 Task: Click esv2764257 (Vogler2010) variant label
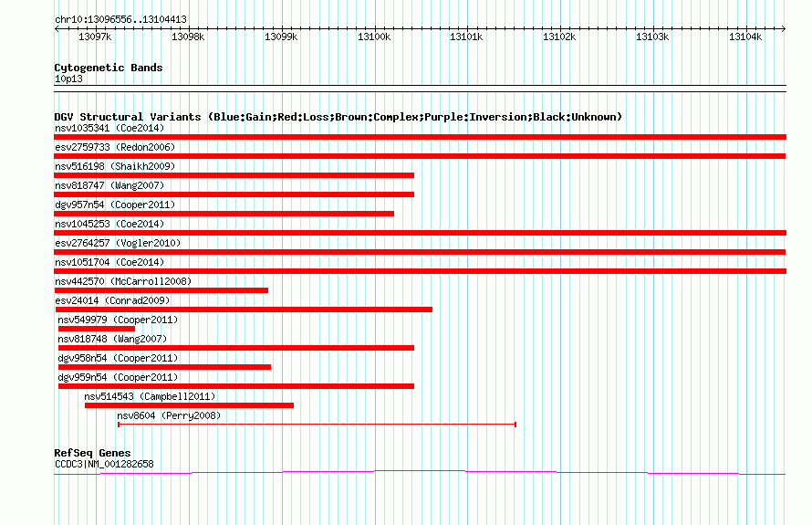pos(118,243)
